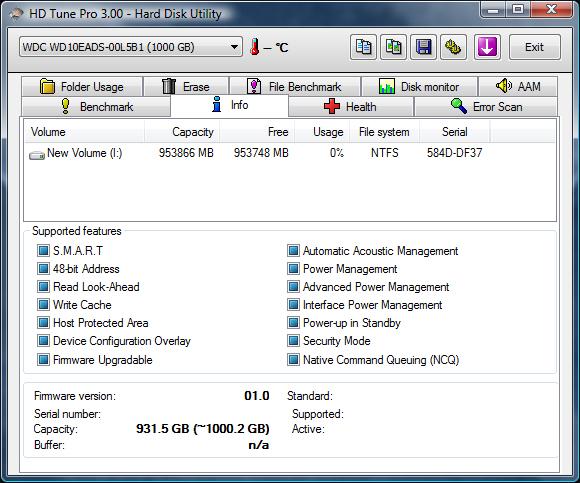Open the drive selection dropdown
This screenshot has width=580, height=483.
pos(131,47)
